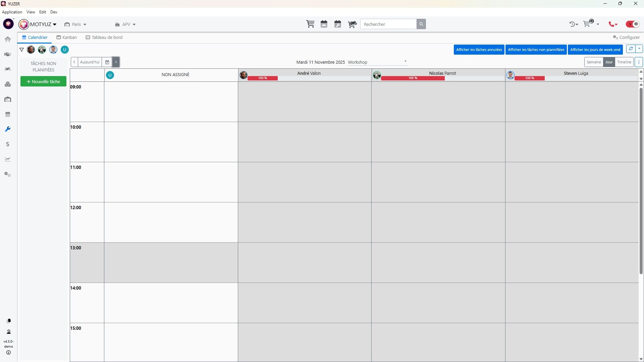Open the shopping cart toolbar icon
Image resolution: width=644 pixels, height=362 pixels.
pyautogui.click(x=310, y=24)
